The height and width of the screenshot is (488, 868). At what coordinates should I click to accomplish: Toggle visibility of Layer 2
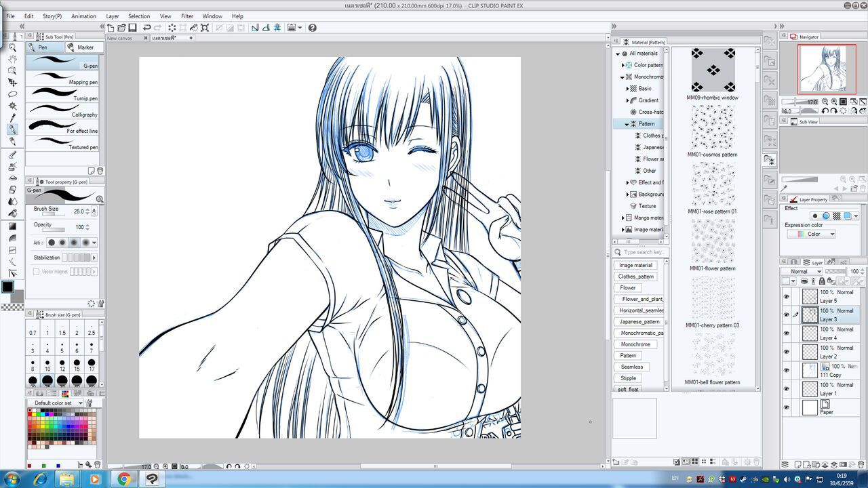(787, 352)
